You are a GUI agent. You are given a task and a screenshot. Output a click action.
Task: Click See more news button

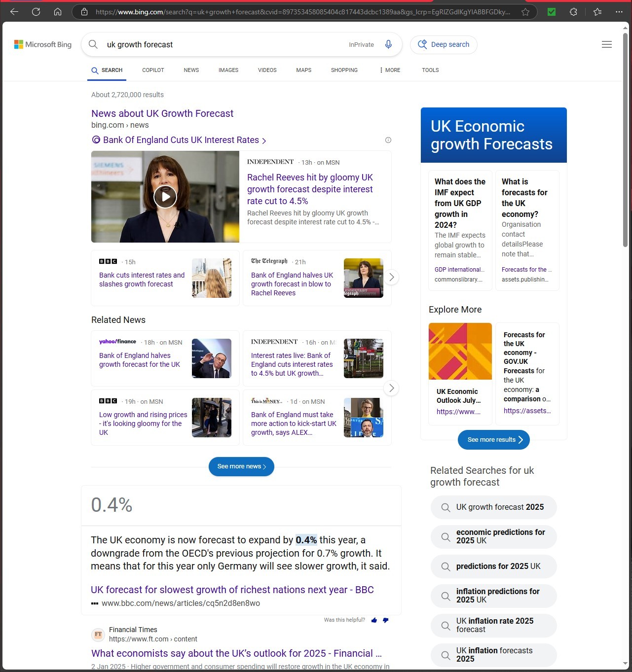pos(241,466)
